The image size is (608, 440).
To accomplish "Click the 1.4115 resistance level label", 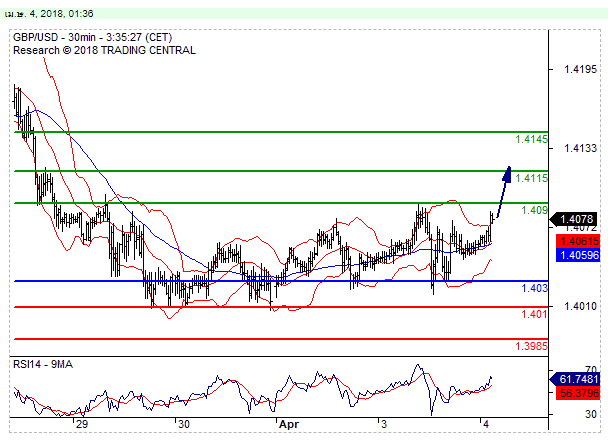I will (531, 178).
